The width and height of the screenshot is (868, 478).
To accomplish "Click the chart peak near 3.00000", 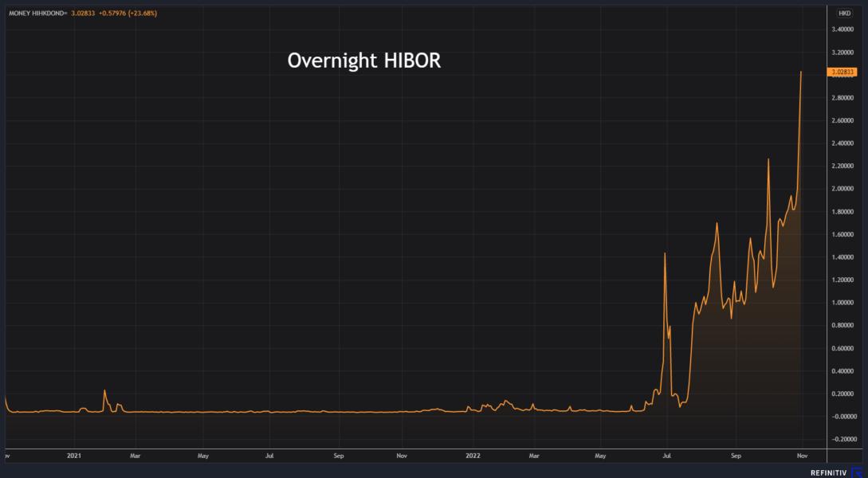I will [802, 73].
